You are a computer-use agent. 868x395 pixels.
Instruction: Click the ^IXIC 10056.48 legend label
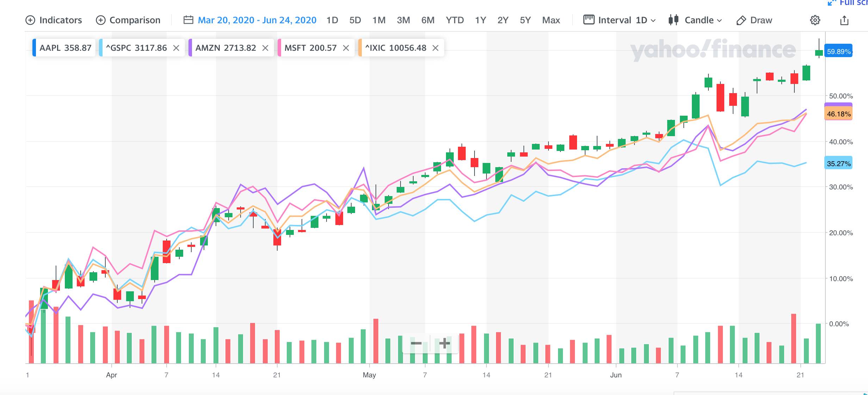click(396, 48)
